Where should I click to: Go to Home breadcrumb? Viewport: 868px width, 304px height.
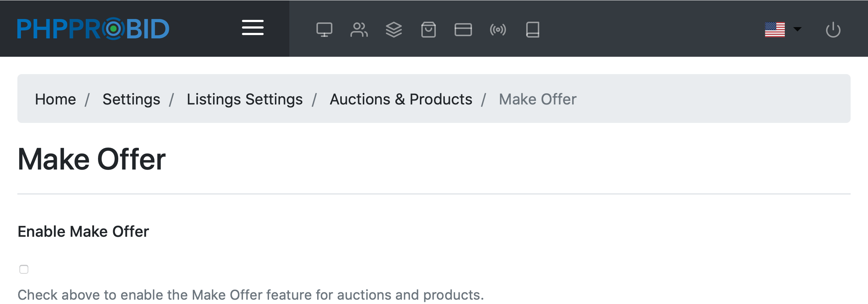[55, 99]
